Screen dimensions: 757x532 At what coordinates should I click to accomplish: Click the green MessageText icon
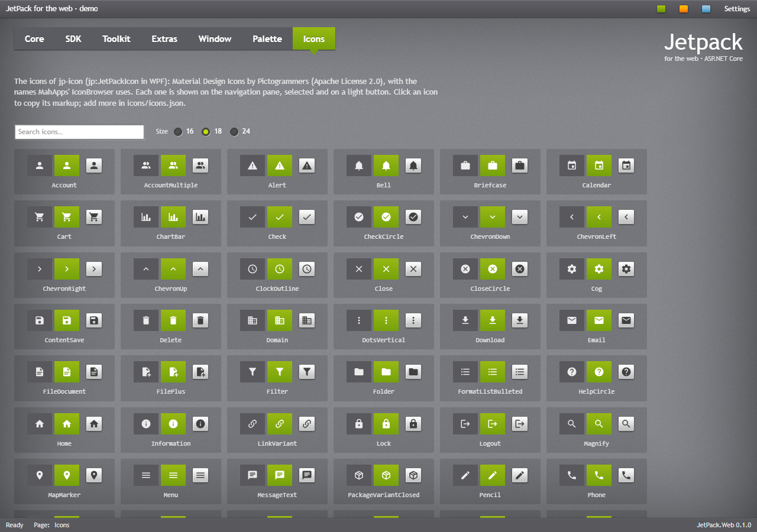point(280,475)
